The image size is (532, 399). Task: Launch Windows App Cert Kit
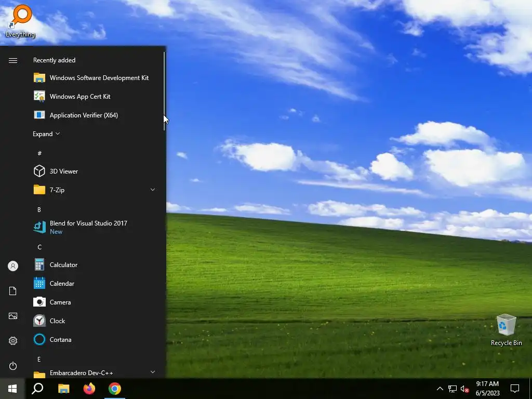(x=96, y=96)
